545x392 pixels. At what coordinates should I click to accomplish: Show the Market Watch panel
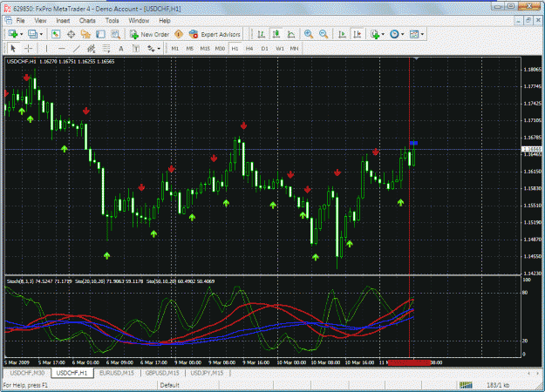[x=56, y=34]
